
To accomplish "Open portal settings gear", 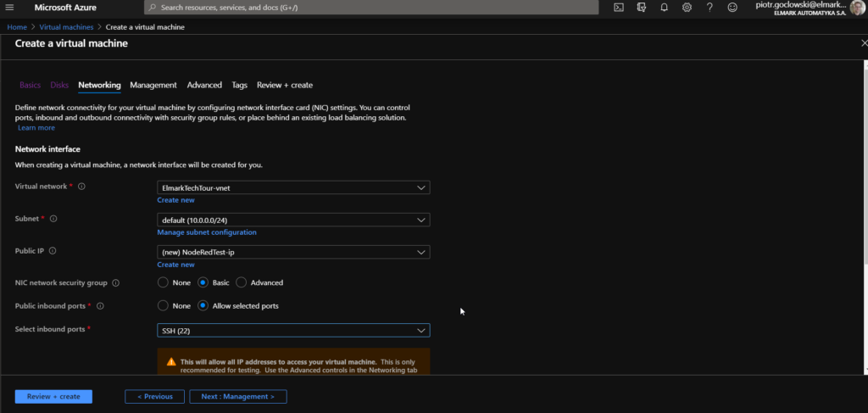I will [x=687, y=8].
